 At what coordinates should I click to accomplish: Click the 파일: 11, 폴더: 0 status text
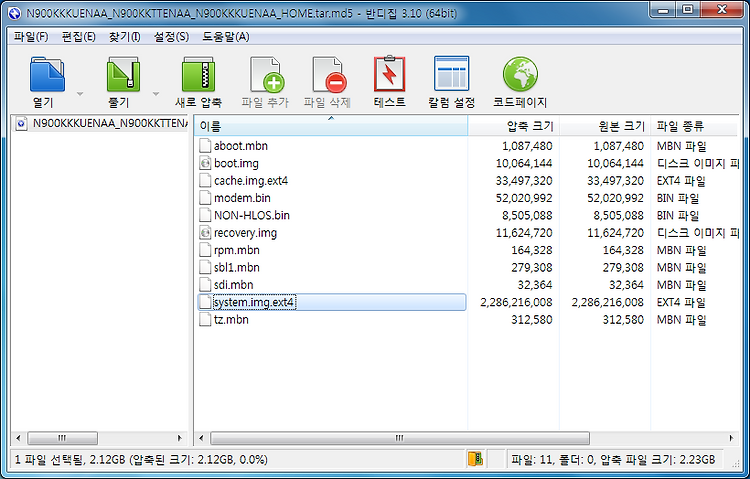click(x=613, y=460)
